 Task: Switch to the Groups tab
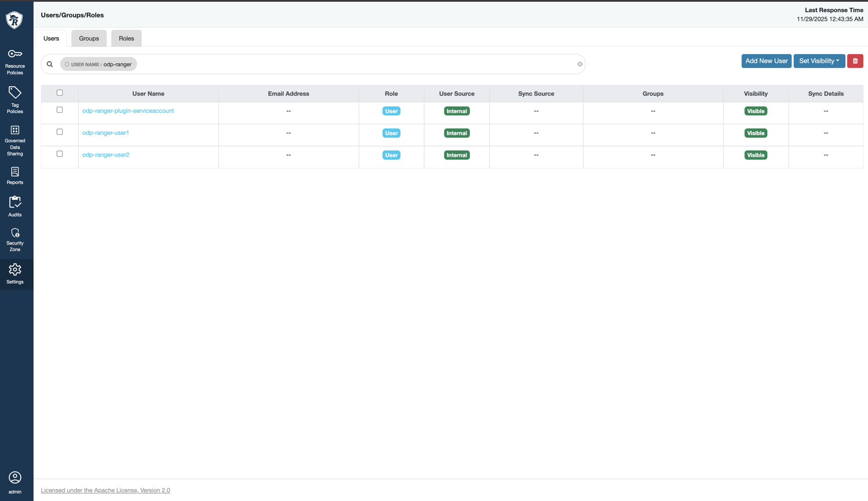pos(89,38)
